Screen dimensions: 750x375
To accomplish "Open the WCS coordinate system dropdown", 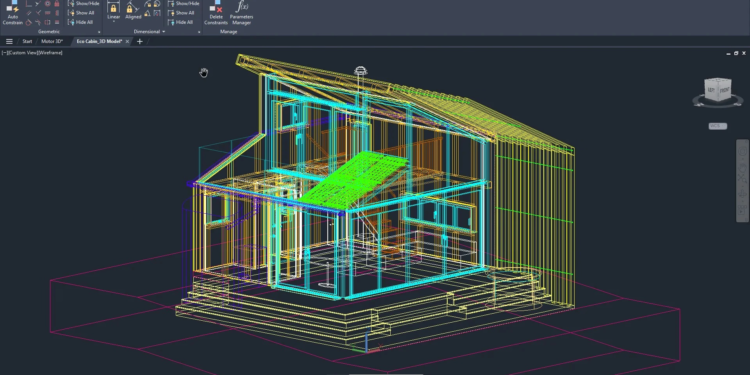I will (717, 126).
